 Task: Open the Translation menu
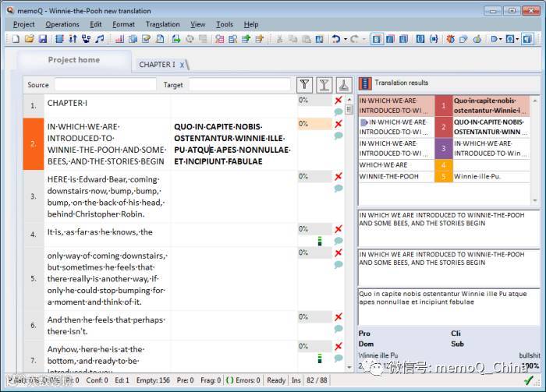[x=162, y=24]
